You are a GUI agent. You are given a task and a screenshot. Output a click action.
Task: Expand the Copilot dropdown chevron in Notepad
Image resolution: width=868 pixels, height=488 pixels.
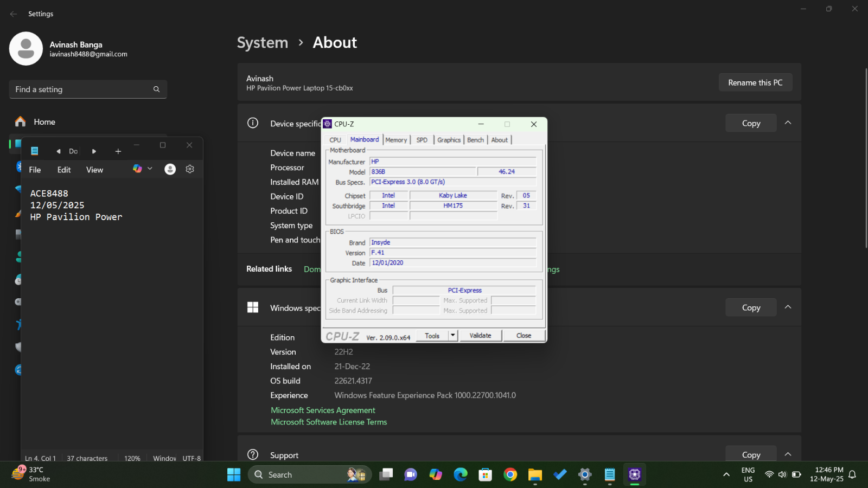coord(150,169)
